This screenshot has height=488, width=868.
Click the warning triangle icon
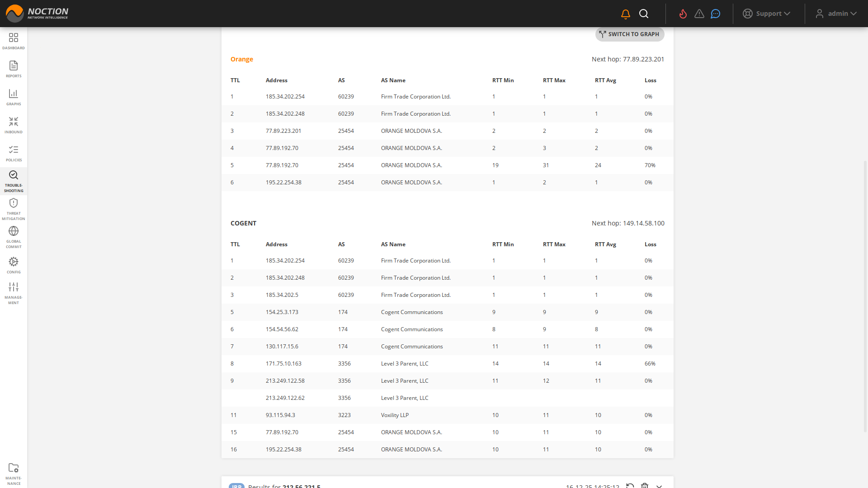click(699, 14)
